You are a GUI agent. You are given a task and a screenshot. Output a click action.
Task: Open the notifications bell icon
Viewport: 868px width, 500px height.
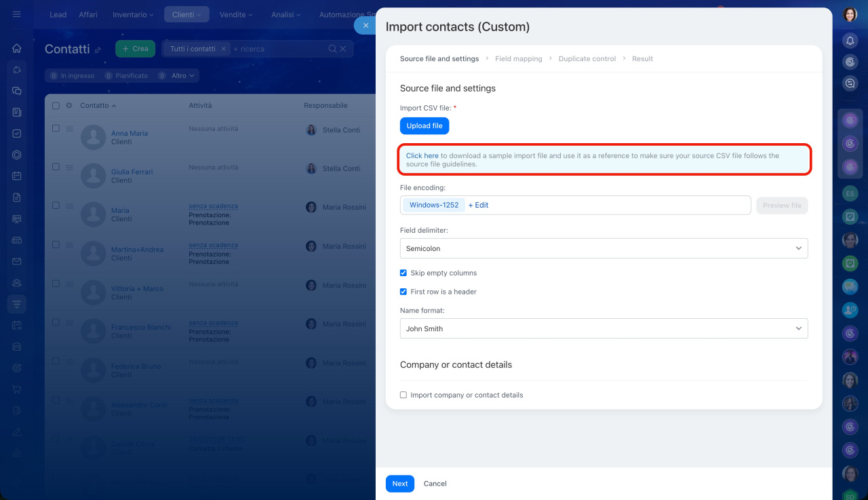pyautogui.click(x=850, y=41)
